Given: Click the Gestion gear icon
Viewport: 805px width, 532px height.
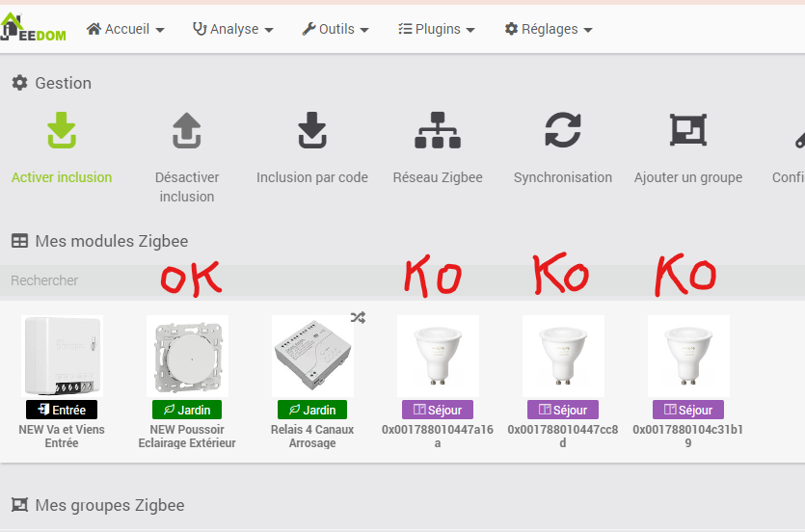Looking at the screenshot, I should tap(19, 83).
